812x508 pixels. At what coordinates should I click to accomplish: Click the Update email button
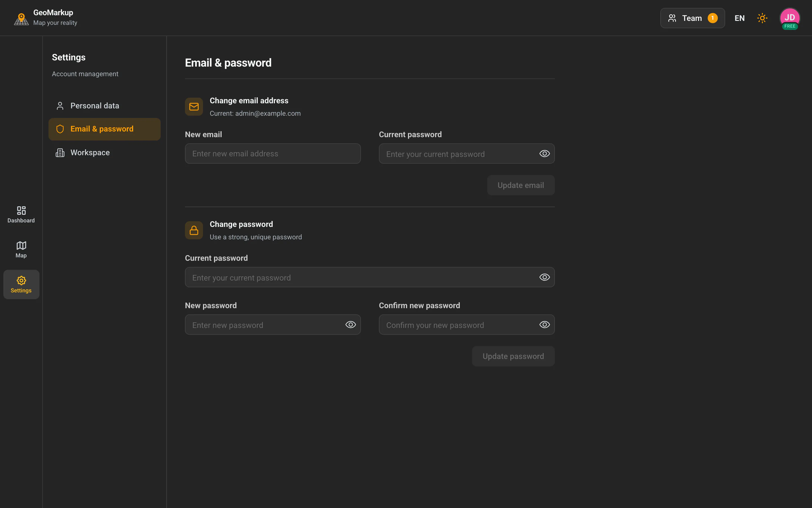[521, 185]
